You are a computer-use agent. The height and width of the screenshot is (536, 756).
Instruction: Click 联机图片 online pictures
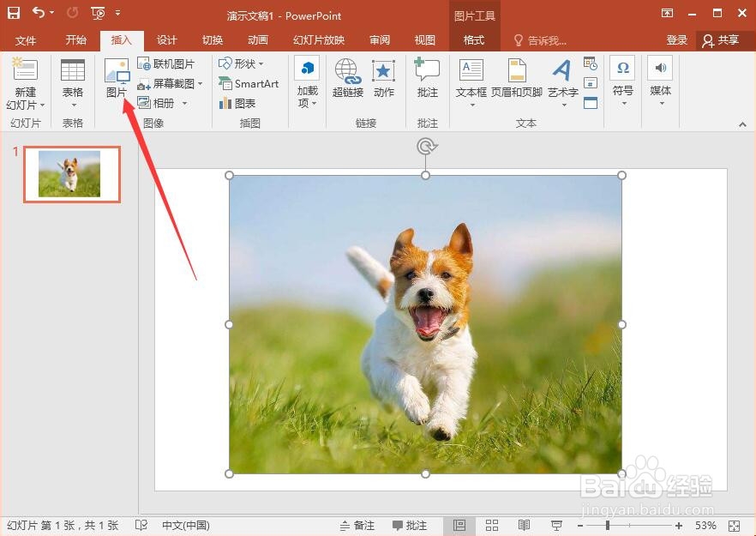point(166,63)
